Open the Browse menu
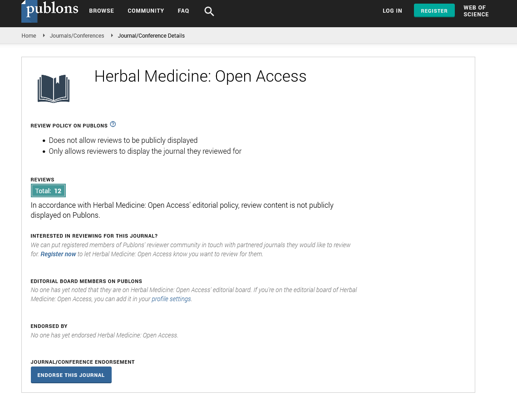This screenshot has width=517, height=420. click(101, 11)
